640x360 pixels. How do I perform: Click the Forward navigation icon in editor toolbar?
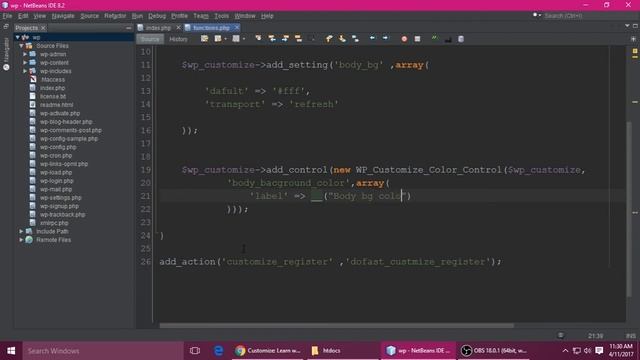(236, 39)
